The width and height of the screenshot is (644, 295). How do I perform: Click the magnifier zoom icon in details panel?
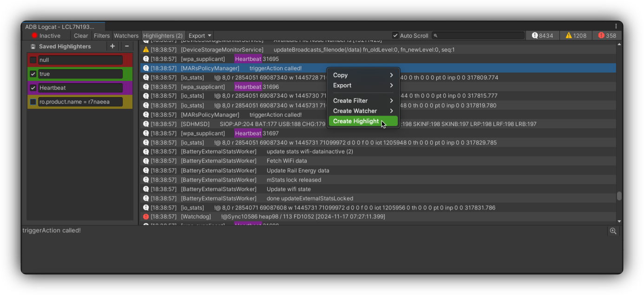point(613,231)
